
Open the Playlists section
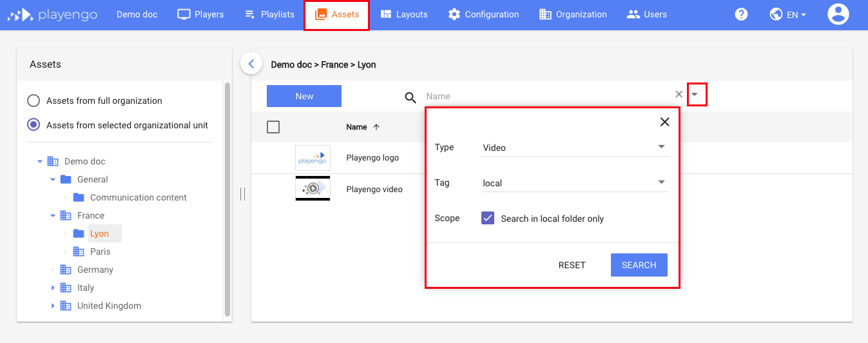coord(269,14)
